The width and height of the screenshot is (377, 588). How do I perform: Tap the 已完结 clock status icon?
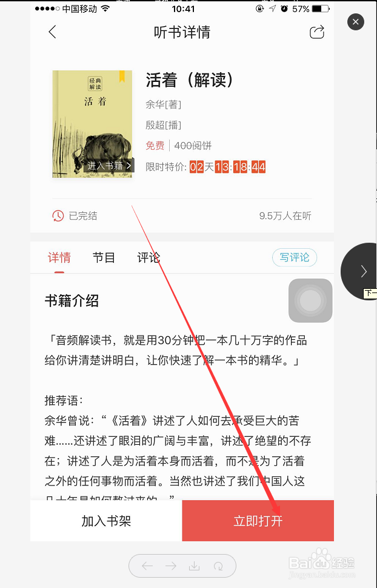click(58, 215)
